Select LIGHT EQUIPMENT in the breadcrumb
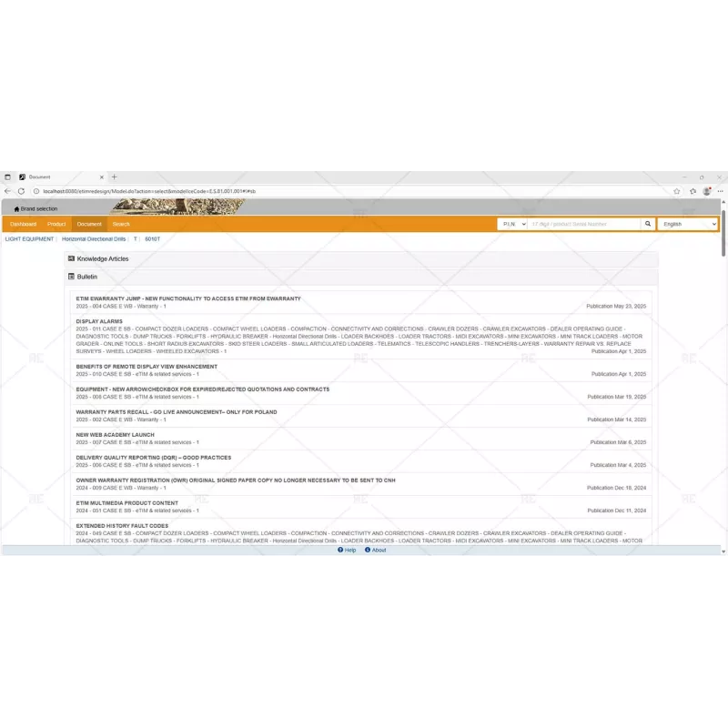Image resolution: width=728 pixels, height=728 pixels. point(28,239)
